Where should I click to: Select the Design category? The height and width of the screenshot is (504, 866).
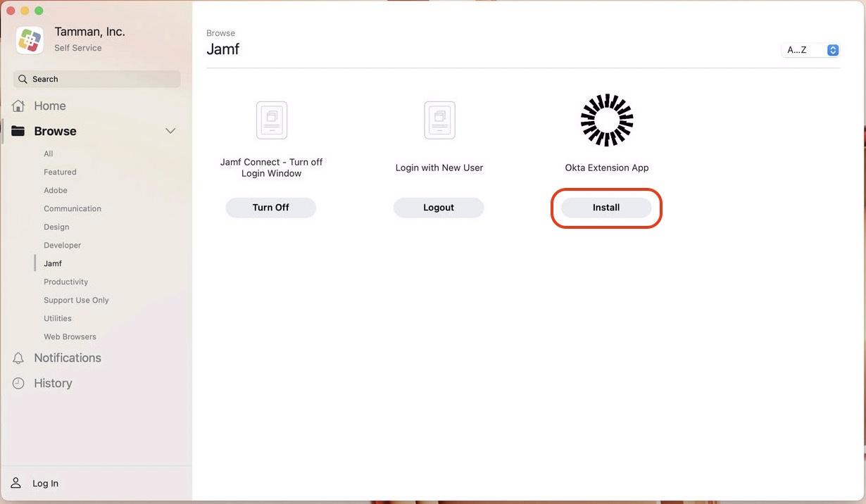(56, 227)
